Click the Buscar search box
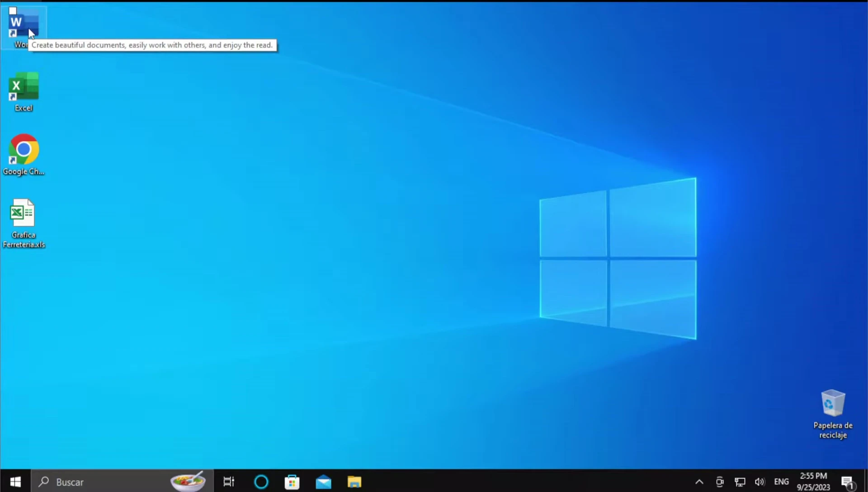 point(122,482)
